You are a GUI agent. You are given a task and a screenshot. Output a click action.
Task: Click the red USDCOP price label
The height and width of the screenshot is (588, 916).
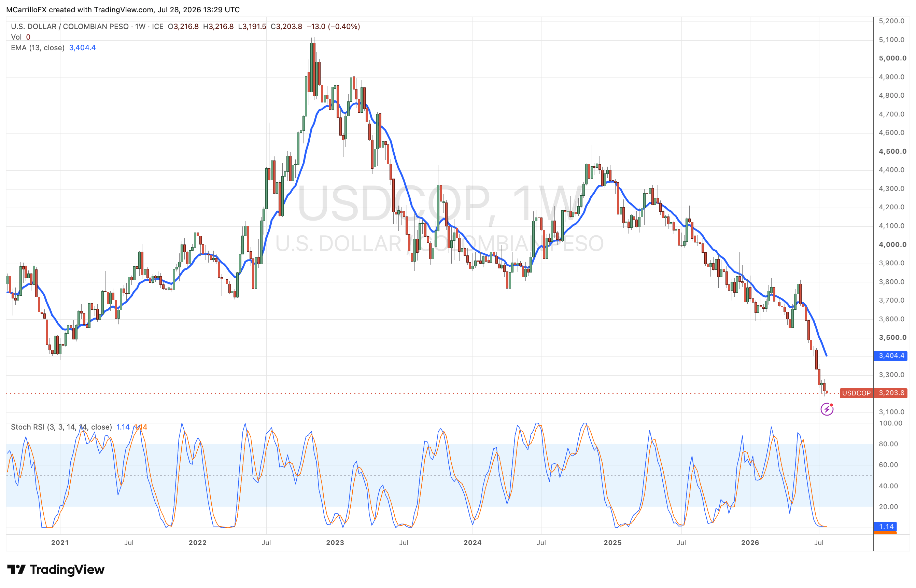coord(873,393)
